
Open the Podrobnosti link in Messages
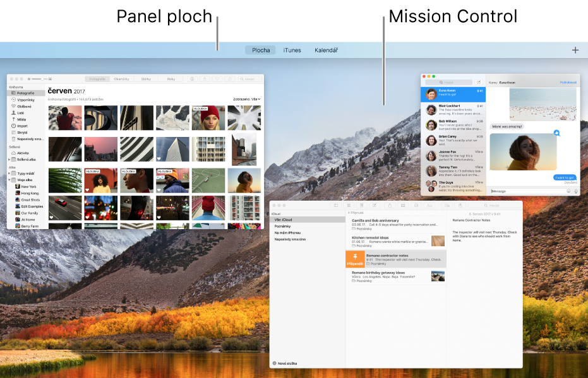(568, 83)
